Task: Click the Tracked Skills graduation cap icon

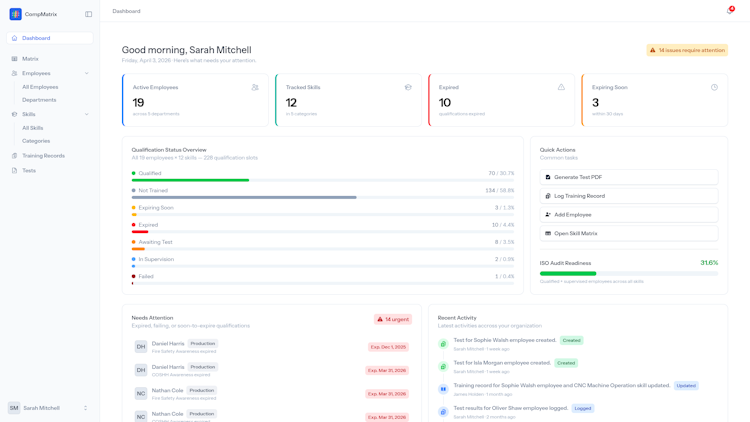Action: [408, 87]
